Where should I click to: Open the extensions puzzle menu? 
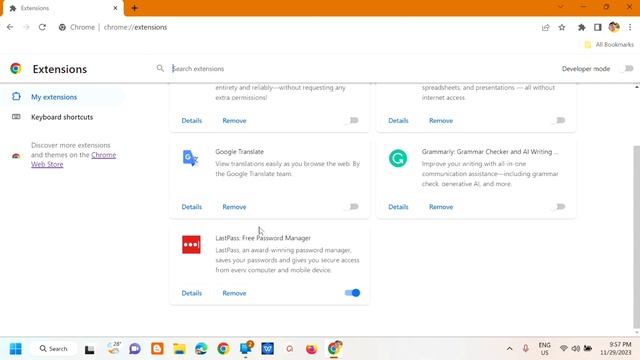[582, 27]
